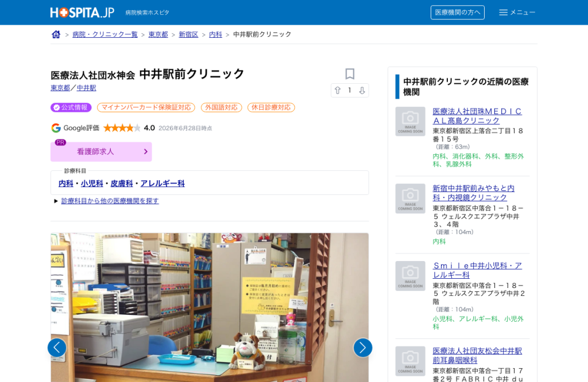Click placeholder image for みやもと内科
This screenshot has height=382, width=588.
tap(410, 198)
